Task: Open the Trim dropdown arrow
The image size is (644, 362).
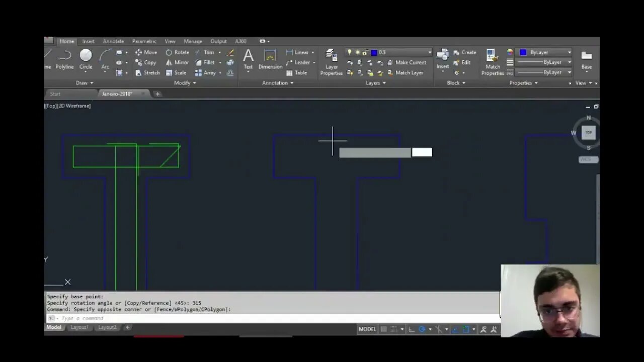Action: (219, 52)
